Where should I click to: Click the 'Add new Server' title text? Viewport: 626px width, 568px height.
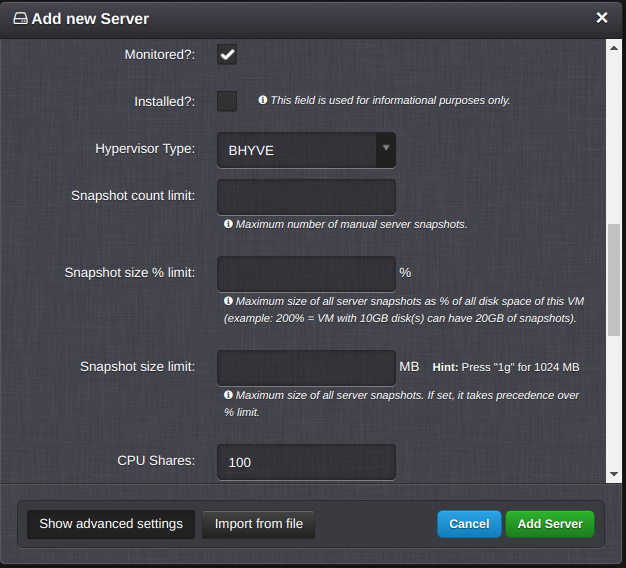90,19
